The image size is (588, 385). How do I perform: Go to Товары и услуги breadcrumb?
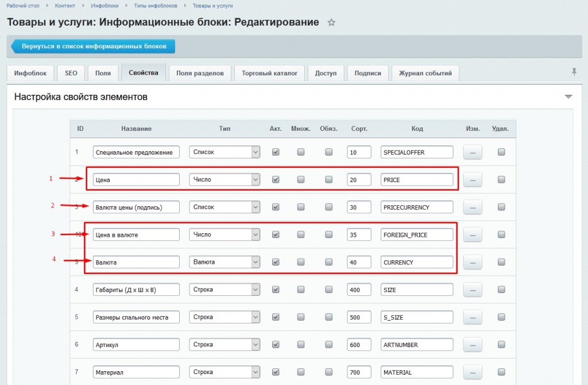(212, 6)
